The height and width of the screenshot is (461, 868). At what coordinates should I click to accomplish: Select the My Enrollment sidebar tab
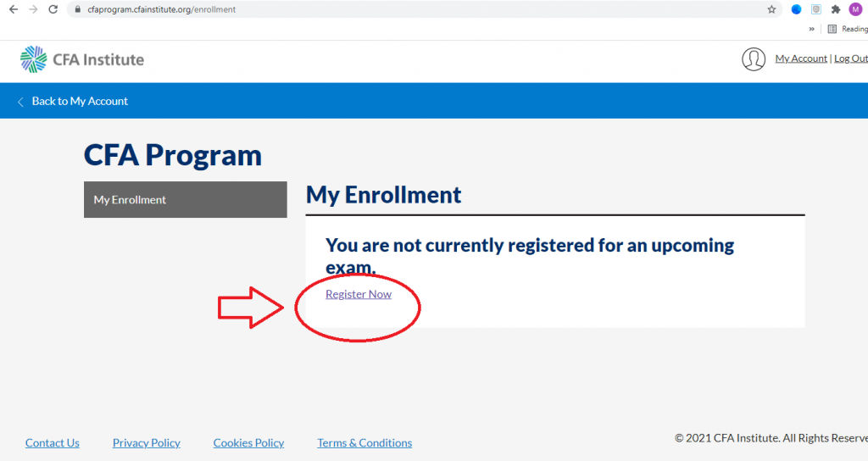(186, 199)
